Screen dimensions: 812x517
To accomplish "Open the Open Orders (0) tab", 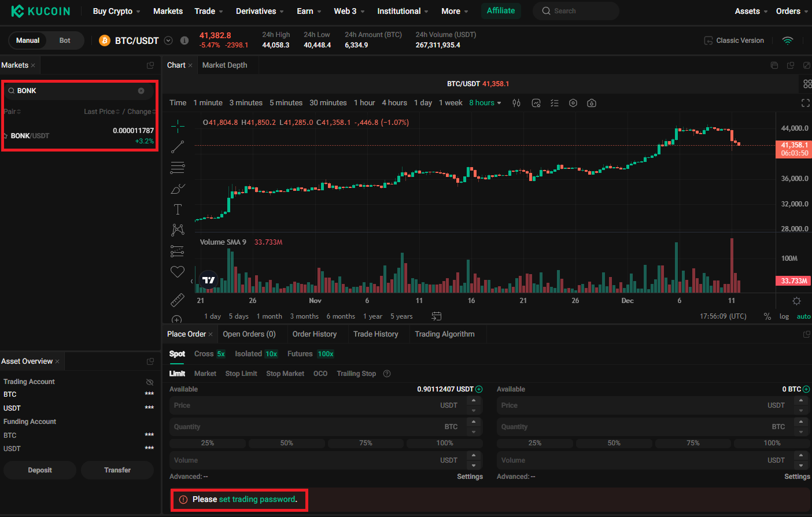I will [249, 334].
